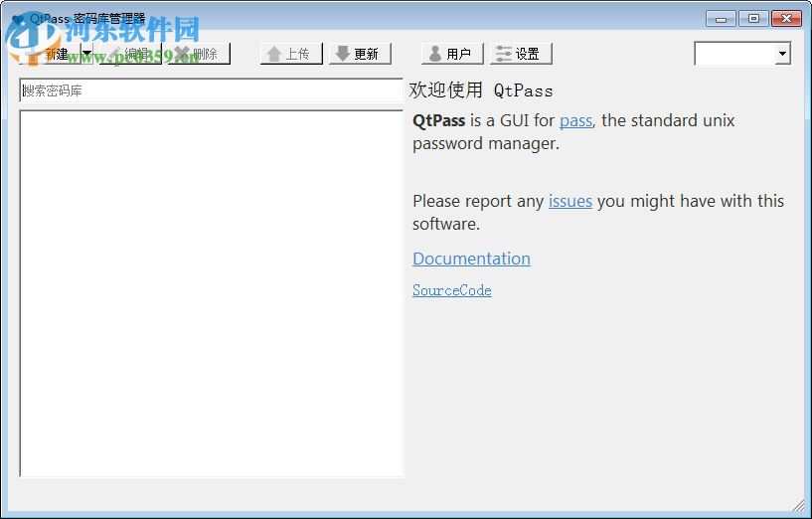Image resolution: width=812 pixels, height=519 pixels.
Task: Open the 设置 (Settings) dialog
Action: point(521,54)
